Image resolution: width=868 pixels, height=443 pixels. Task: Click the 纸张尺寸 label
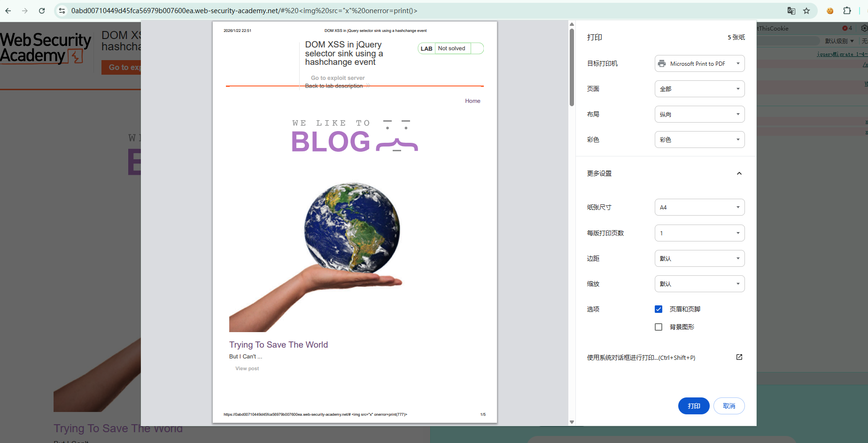[599, 207]
